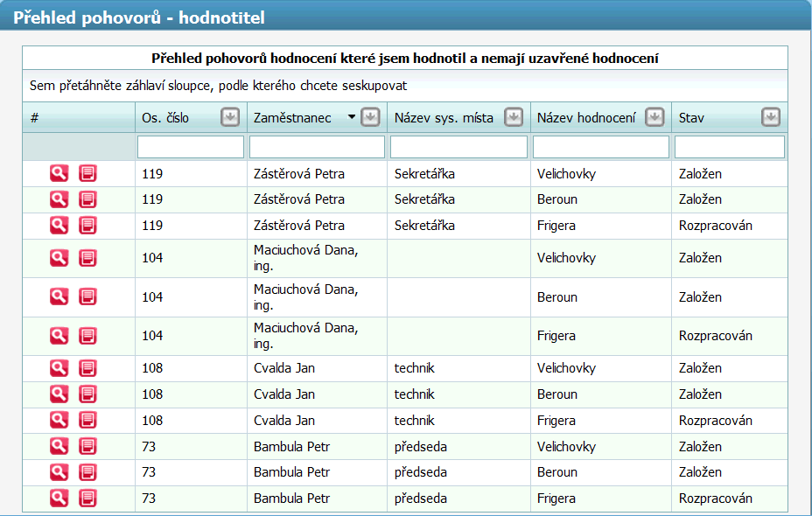Click magnifier icon for Maciuchová Dana Frigera row

coord(59,336)
